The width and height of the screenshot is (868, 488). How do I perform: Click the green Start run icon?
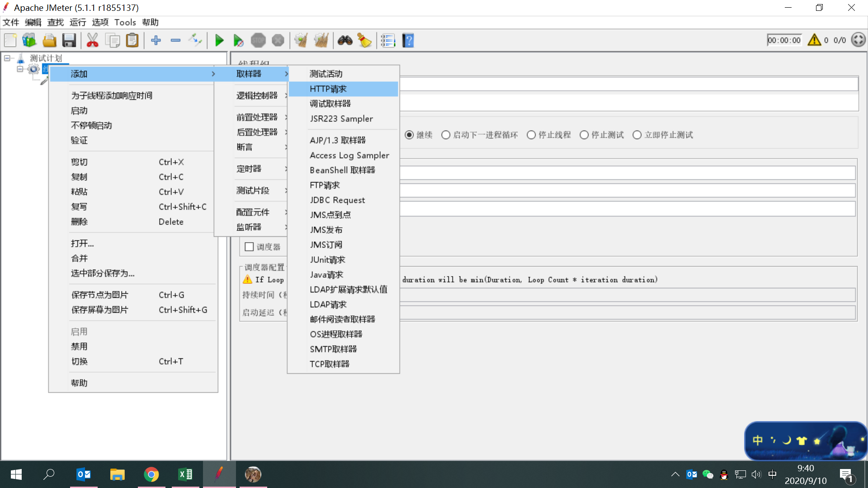pyautogui.click(x=219, y=41)
